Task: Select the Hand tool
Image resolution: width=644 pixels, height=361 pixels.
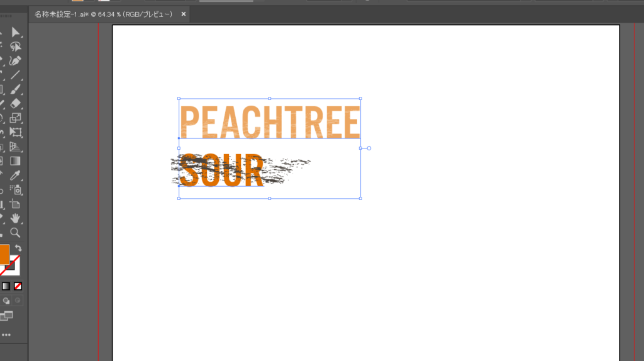Action: [x=15, y=218]
